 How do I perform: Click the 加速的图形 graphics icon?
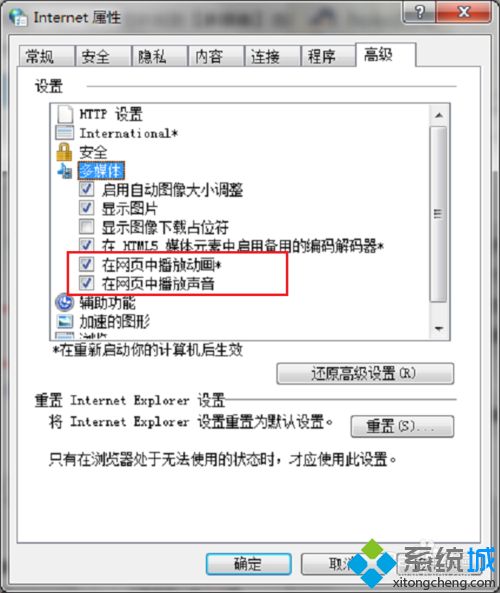(x=65, y=321)
